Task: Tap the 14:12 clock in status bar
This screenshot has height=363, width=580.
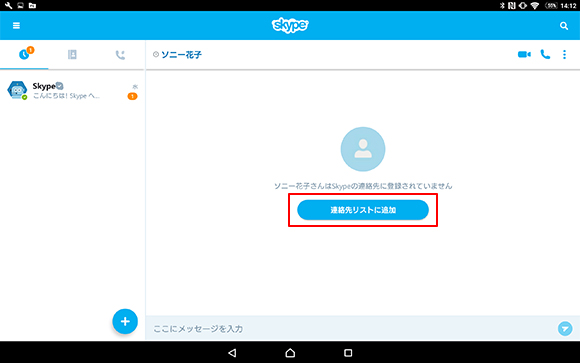Action: click(568, 6)
